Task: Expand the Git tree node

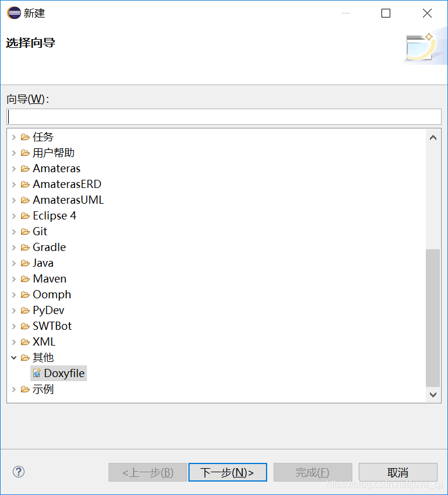Action: click(13, 232)
